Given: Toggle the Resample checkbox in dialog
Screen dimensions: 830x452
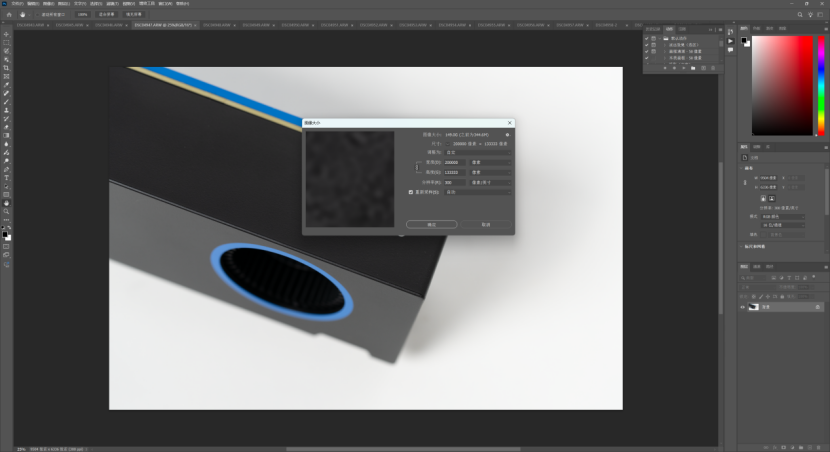Looking at the screenshot, I should coord(411,191).
